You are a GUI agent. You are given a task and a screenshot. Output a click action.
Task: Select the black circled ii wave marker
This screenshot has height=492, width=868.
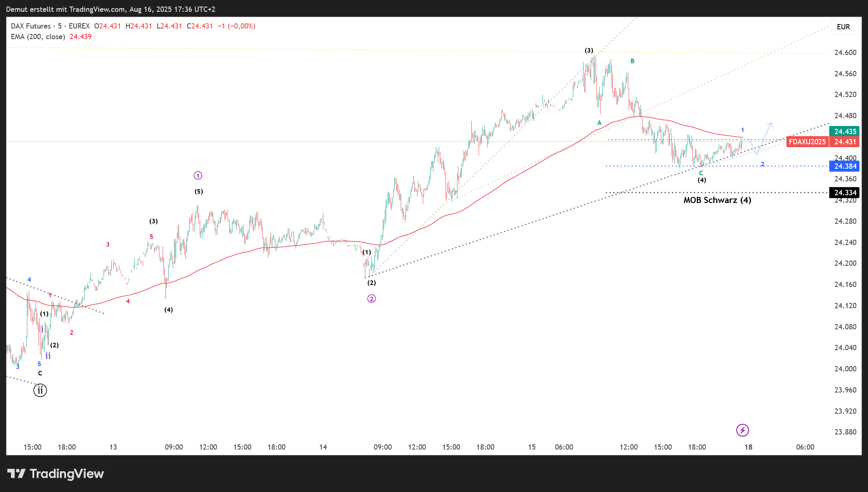[40, 391]
